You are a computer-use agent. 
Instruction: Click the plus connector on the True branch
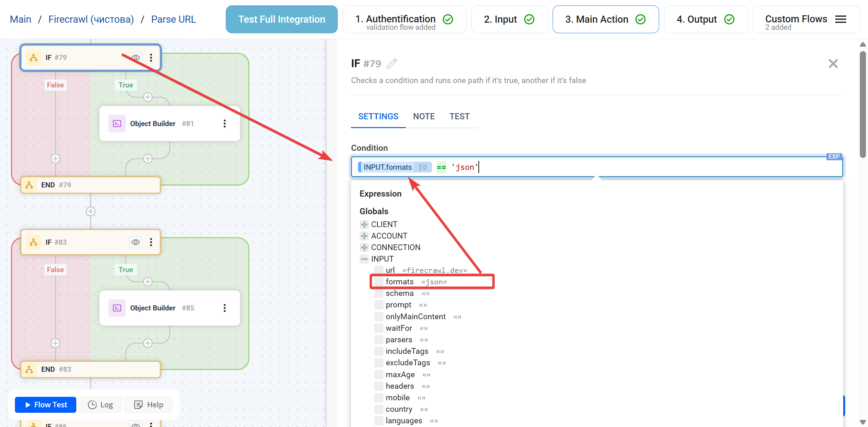click(x=148, y=97)
